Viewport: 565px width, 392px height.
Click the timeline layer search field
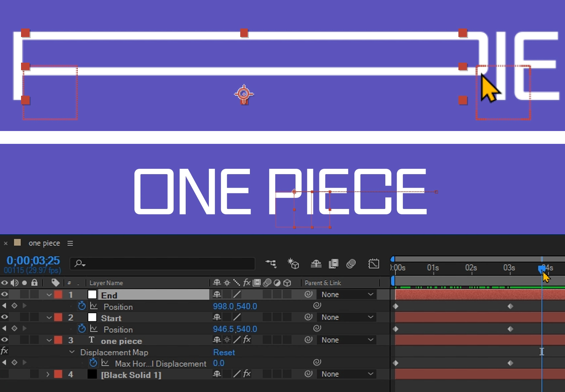click(163, 263)
